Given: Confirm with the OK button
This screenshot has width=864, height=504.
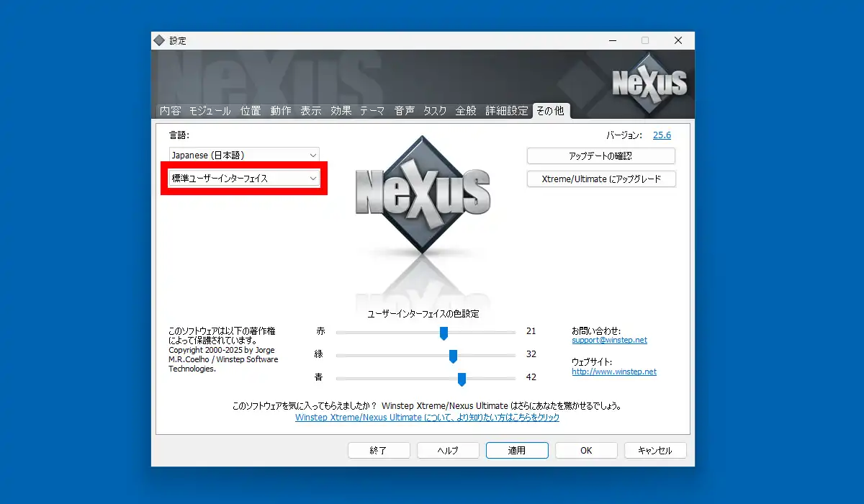Looking at the screenshot, I should [x=586, y=450].
